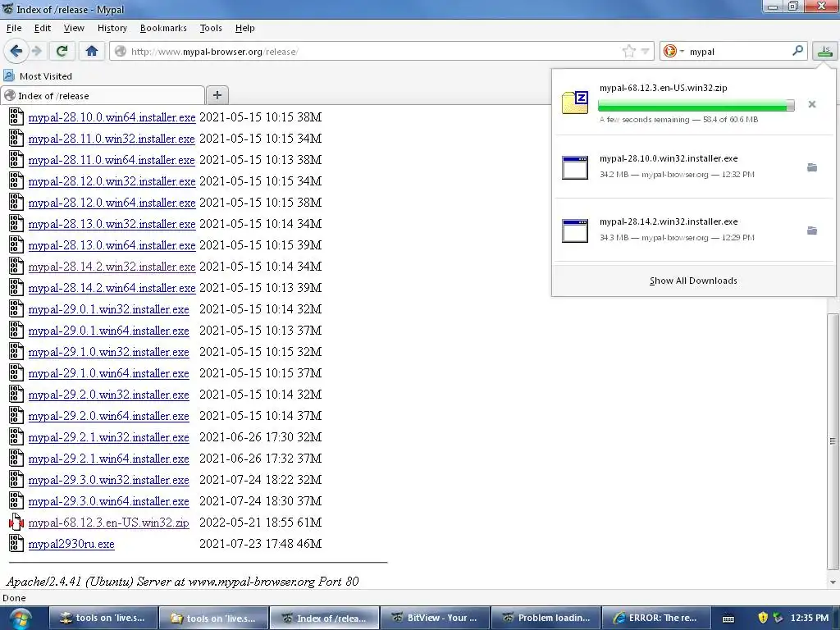Open bookmarks dropdown arrow next to star
Image resolution: width=840 pixels, height=630 pixels.
point(646,52)
